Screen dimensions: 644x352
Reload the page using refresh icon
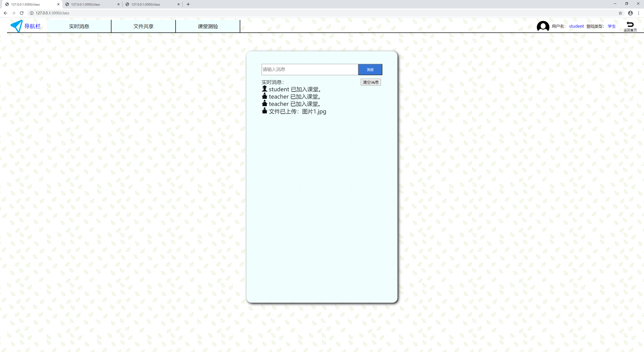coord(22,13)
